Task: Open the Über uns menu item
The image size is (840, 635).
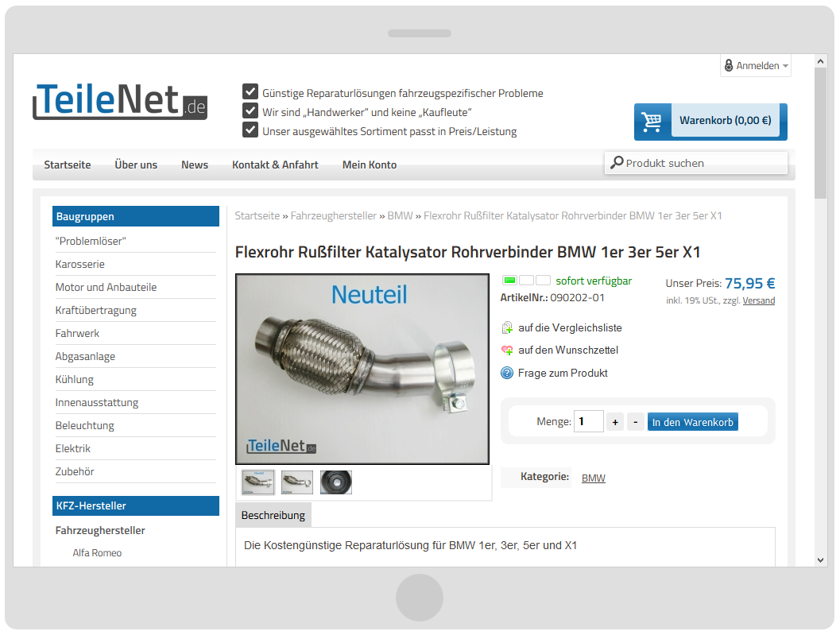Action: pyautogui.click(x=136, y=165)
